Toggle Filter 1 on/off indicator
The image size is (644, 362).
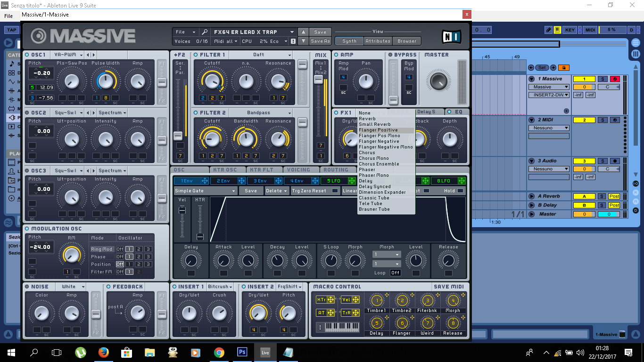pyautogui.click(x=196, y=55)
